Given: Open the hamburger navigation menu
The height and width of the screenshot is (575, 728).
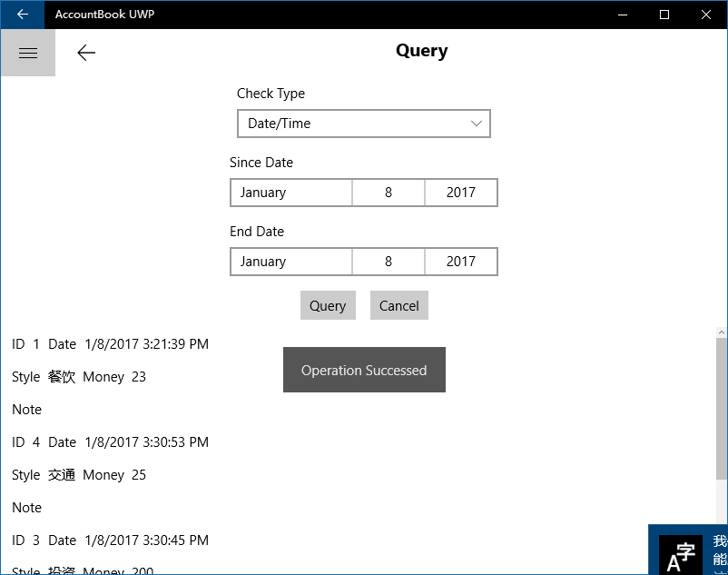Looking at the screenshot, I should click(x=27, y=52).
